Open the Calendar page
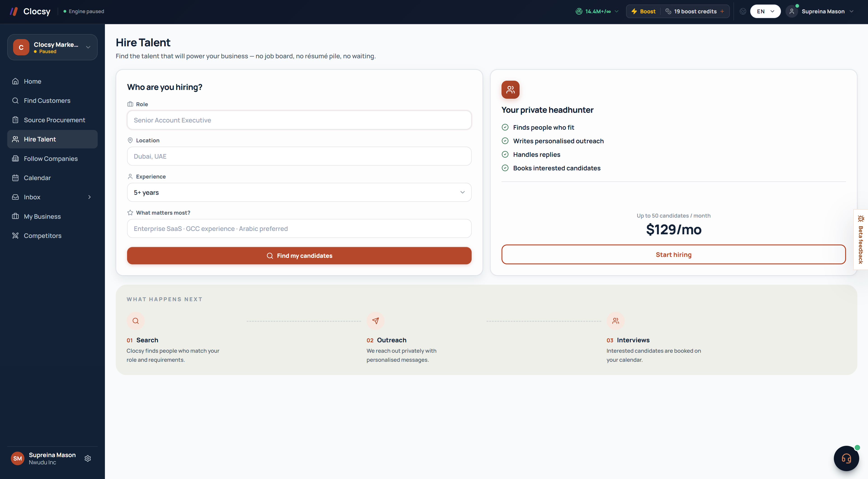The image size is (868, 479). [52, 178]
